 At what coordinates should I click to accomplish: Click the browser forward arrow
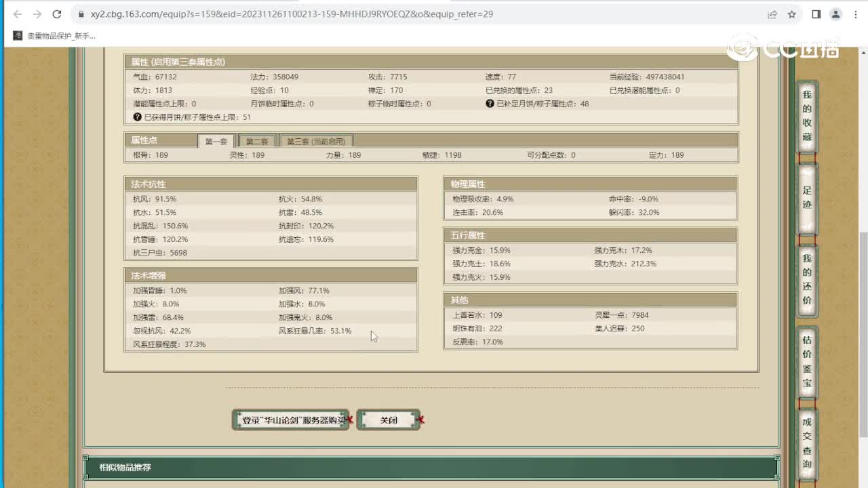coord(37,14)
